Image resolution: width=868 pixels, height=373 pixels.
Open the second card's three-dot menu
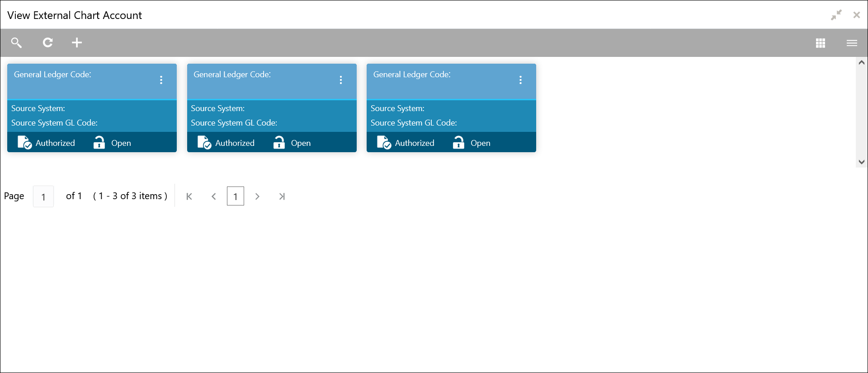[341, 80]
